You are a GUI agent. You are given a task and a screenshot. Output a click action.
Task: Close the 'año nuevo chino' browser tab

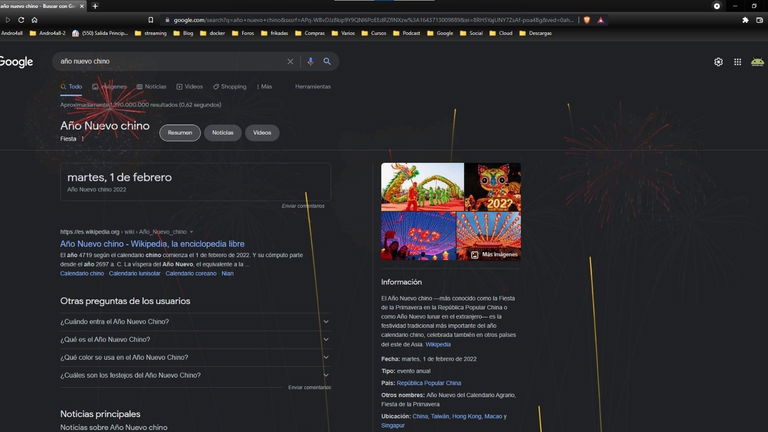[x=82, y=6]
